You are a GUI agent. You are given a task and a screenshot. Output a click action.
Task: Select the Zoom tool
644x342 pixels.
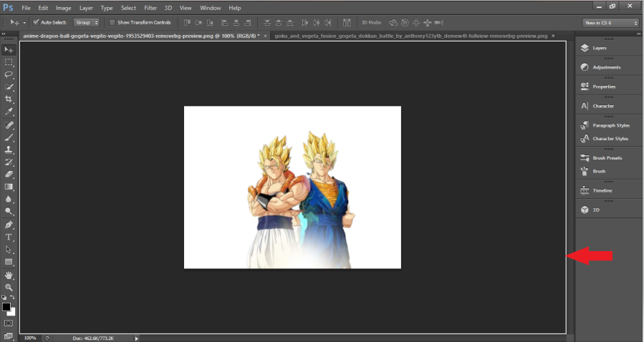coord(9,288)
